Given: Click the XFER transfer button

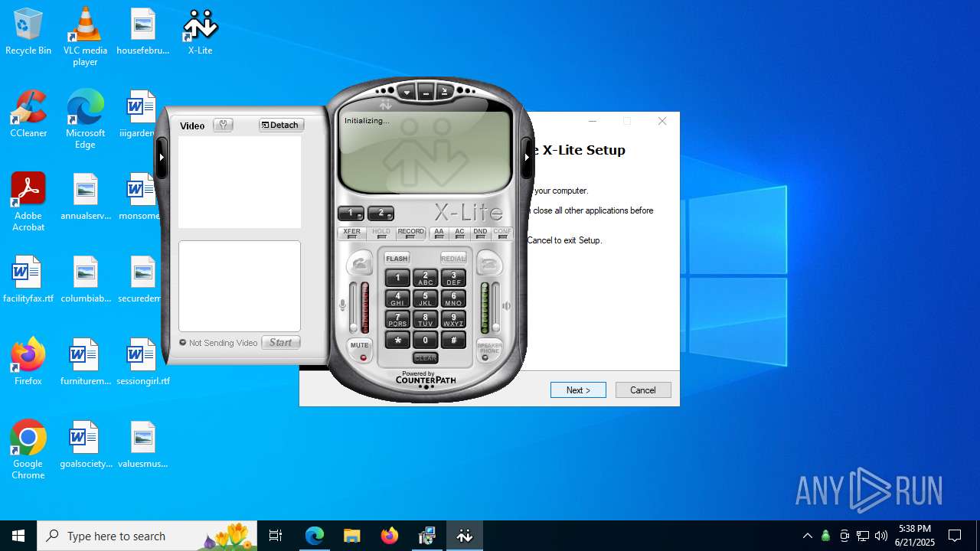Looking at the screenshot, I should tap(352, 233).
